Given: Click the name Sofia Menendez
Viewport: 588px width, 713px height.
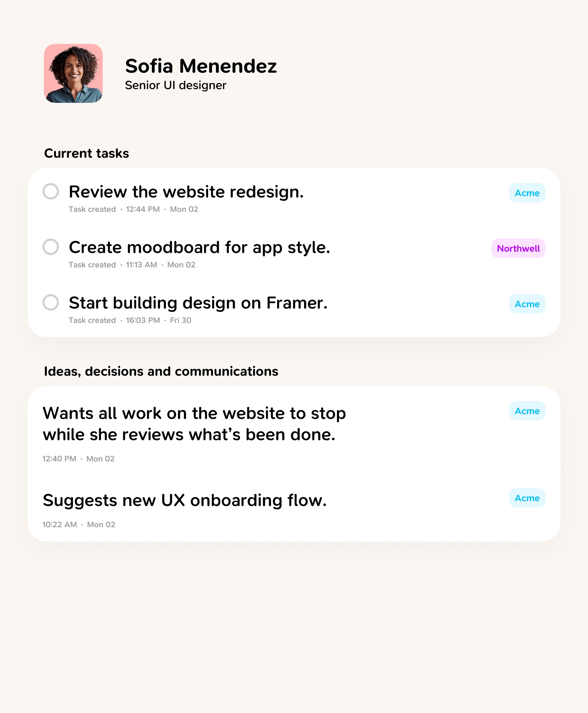Looking at the screenshot, I should [201, 67].
